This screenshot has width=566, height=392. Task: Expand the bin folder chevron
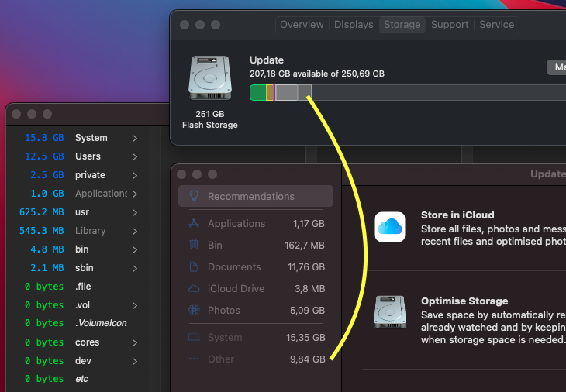pyautogui.click(x=135, y=249)
